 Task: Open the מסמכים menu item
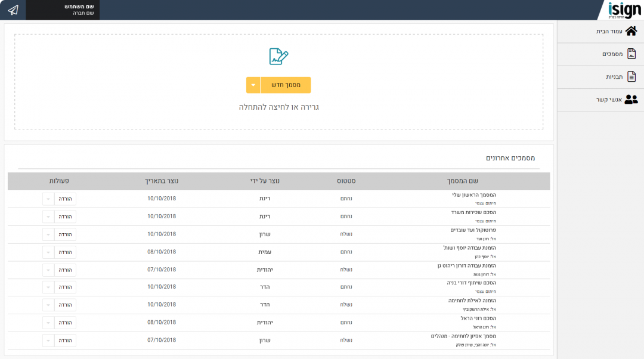click(612, 54)
